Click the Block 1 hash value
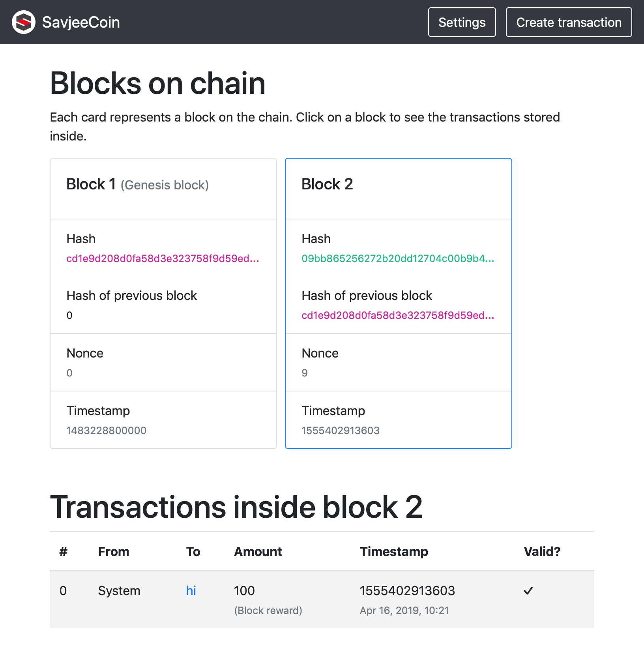 (x=163, y=258)
